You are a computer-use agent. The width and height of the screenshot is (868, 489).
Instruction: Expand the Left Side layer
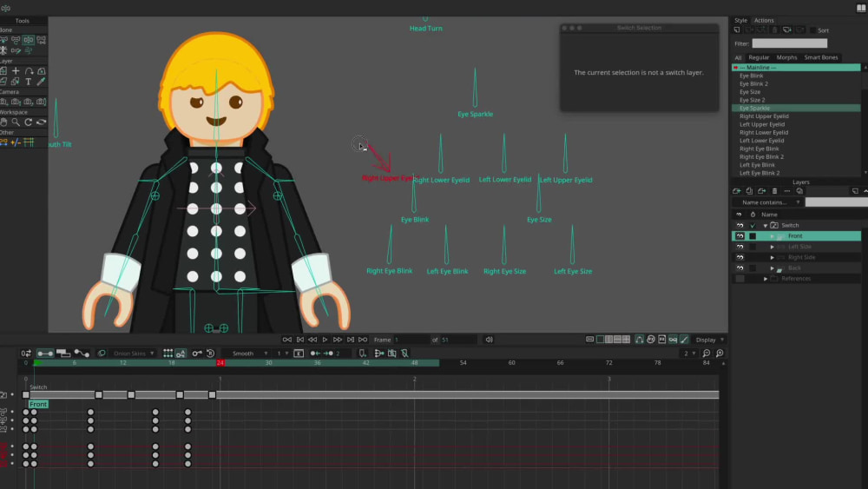[x=773, y=247]
